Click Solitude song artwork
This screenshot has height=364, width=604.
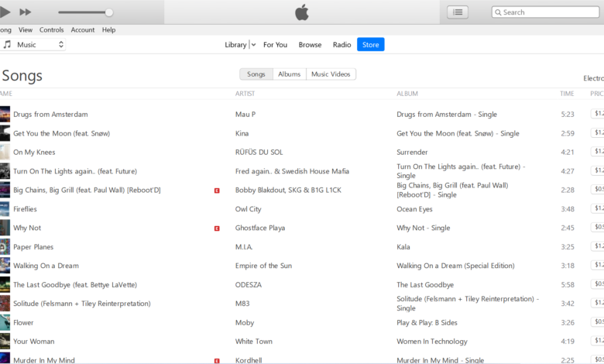click(5, 304)
